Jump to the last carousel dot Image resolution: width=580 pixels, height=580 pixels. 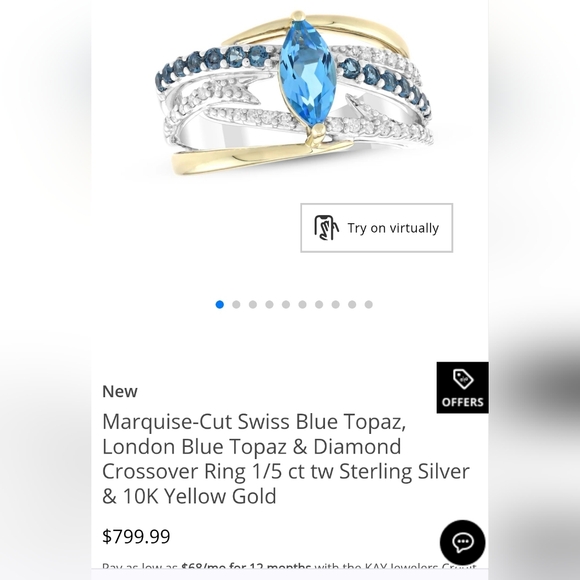pos(368,304)
